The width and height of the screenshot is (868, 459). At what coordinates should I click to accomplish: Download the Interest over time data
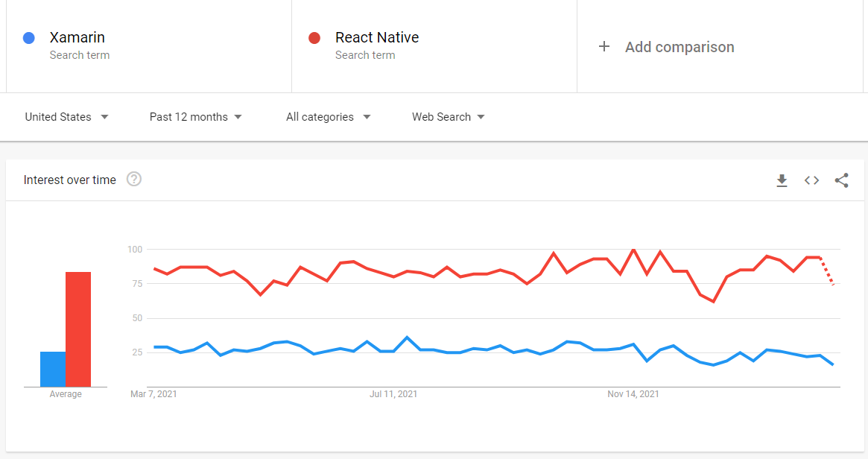(x=782, y=180)
